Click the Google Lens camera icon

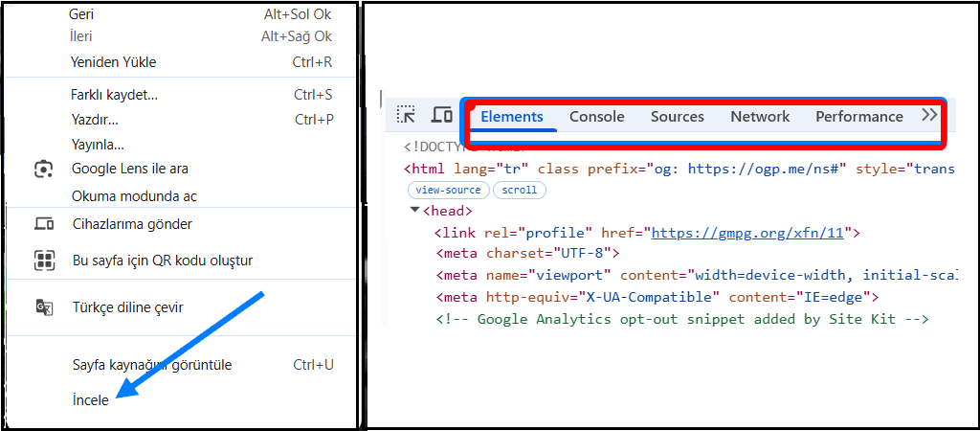tap(44, 169)
